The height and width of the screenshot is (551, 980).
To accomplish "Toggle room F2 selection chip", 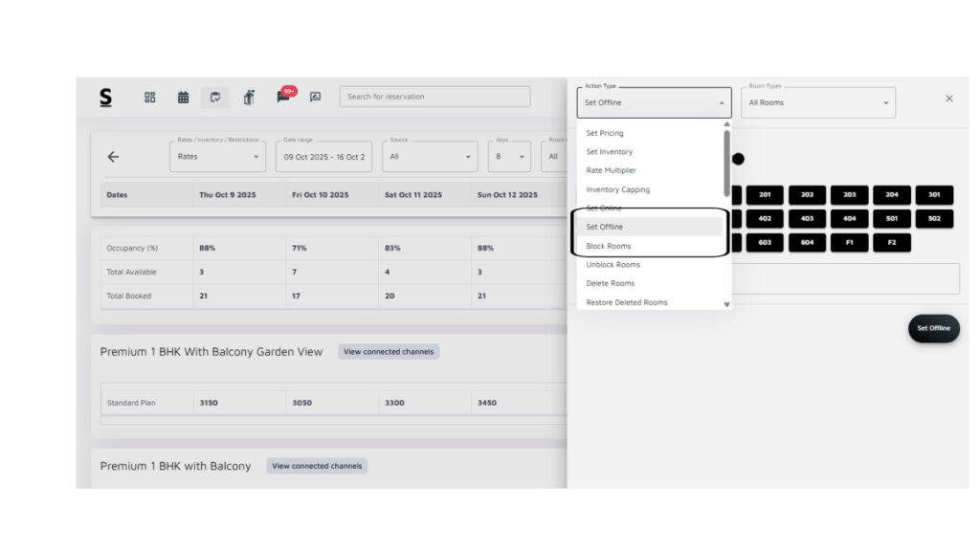I will (x=891, y=243).
